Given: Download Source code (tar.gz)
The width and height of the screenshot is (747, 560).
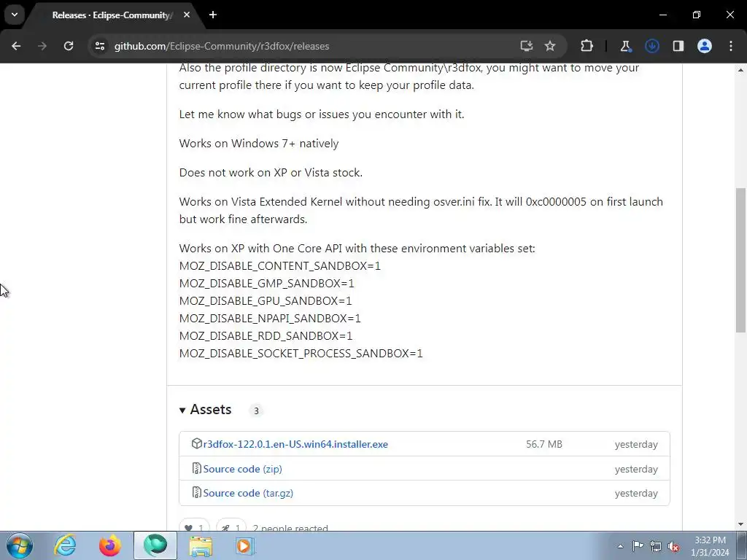Looking at the screenshot, I should (248, 494).
